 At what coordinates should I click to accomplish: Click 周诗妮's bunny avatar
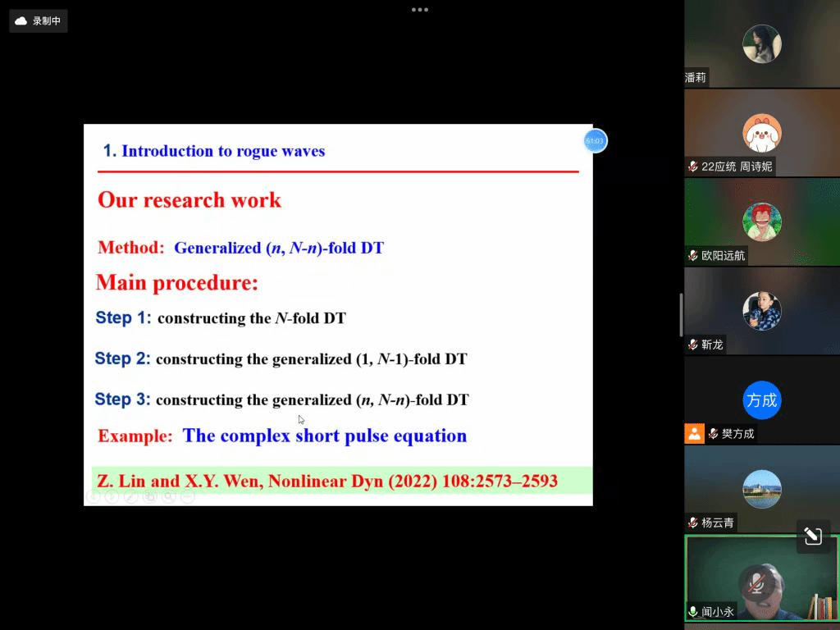pyautogui.click(x=761, y=133)
